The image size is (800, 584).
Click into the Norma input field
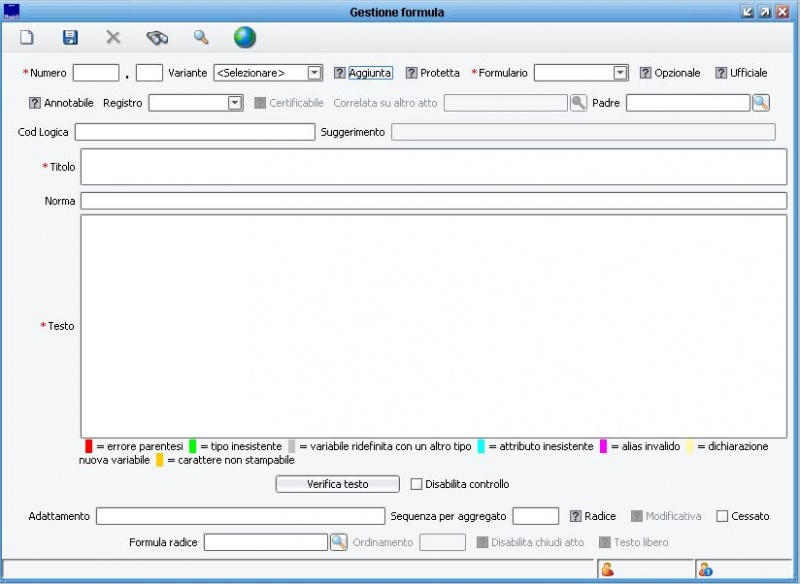[434, 201]
